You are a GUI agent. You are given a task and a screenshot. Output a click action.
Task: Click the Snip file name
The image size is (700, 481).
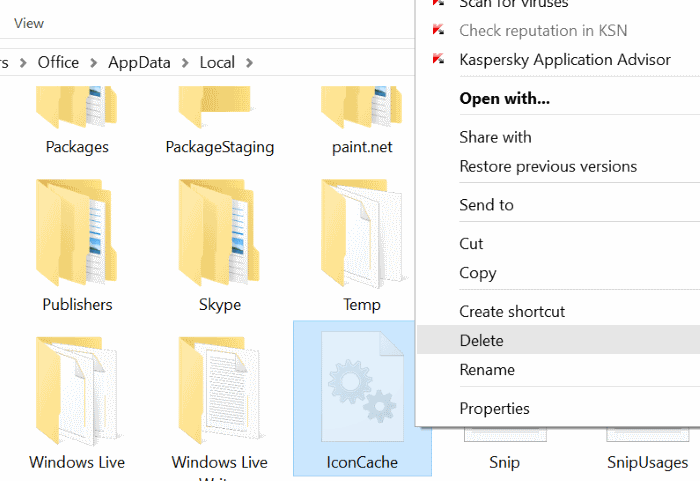click(x=504, y=462)
